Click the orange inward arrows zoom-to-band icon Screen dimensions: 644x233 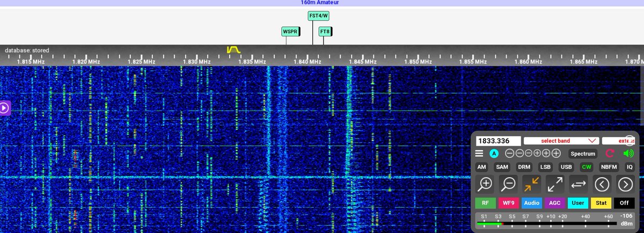(x=532, y=185)
